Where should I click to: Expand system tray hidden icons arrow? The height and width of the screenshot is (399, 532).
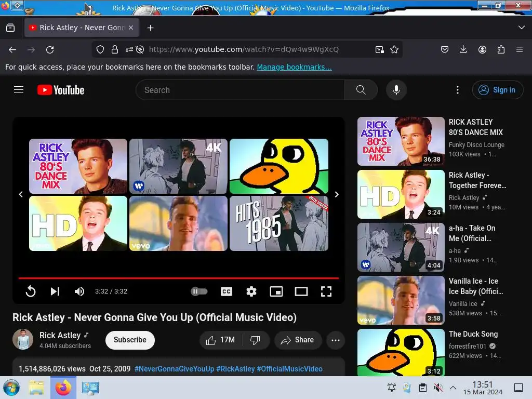tap(453, 388)
